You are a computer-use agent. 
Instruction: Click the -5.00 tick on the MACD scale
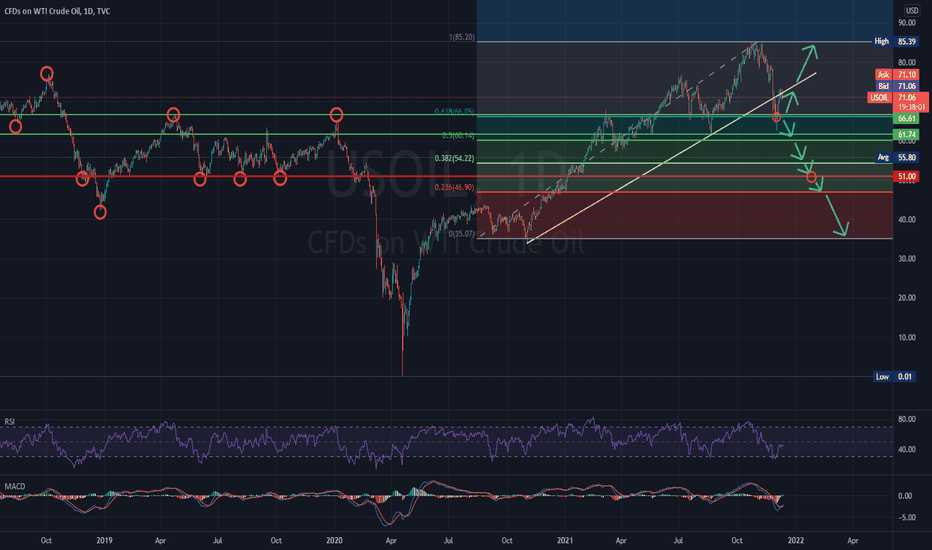[906, 517]
